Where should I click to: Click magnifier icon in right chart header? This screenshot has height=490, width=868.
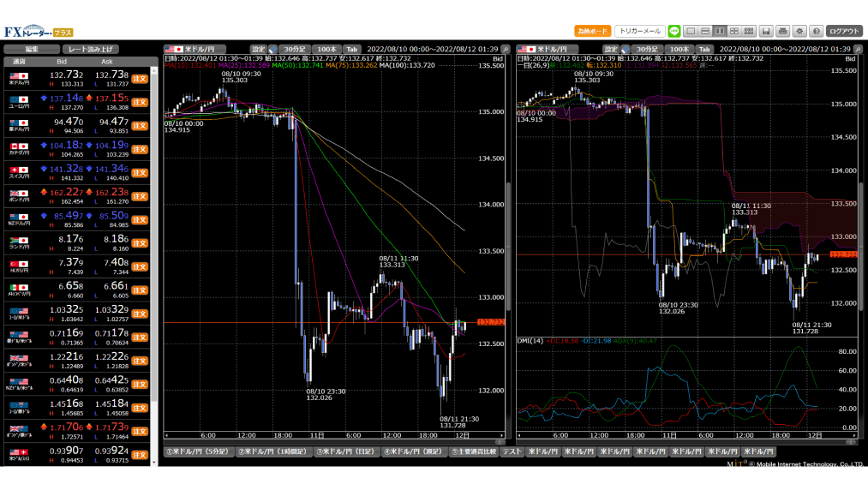point(858,50)
